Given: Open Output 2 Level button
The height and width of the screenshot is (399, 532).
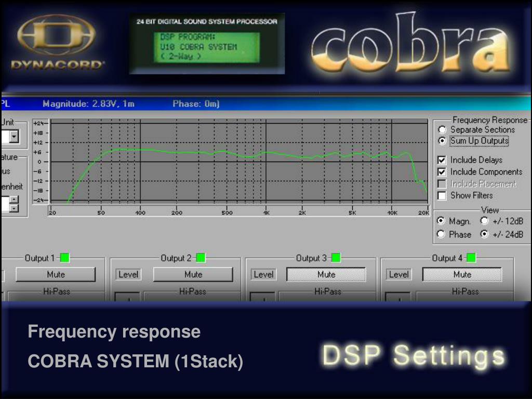Looking at the screenshot, I should pos(128,274).
